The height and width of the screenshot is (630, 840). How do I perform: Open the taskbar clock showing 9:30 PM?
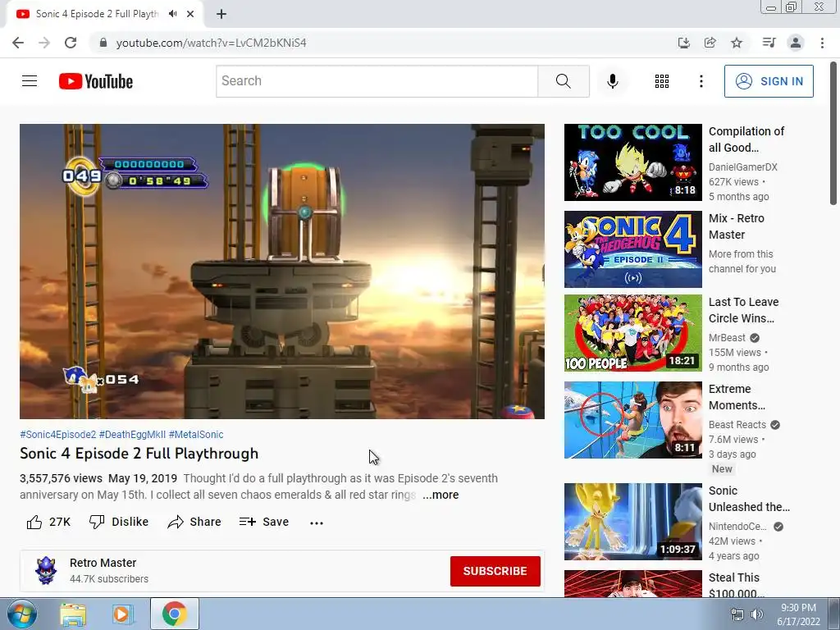point(798,614)
